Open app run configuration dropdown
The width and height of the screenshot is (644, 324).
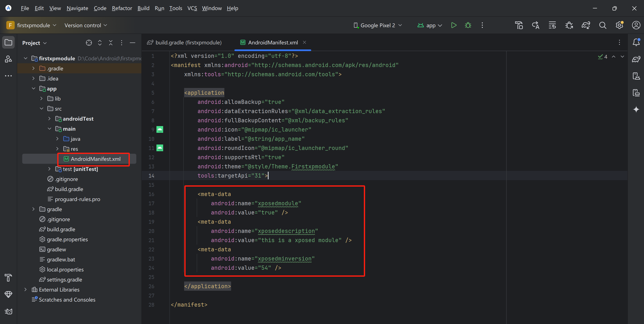430,25
